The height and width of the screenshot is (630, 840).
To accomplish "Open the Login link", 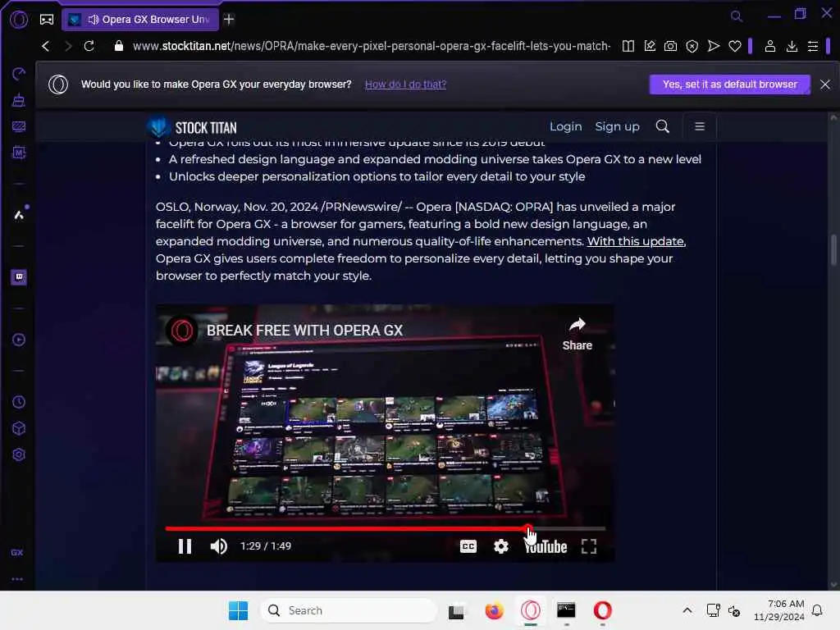I will 566,126.
